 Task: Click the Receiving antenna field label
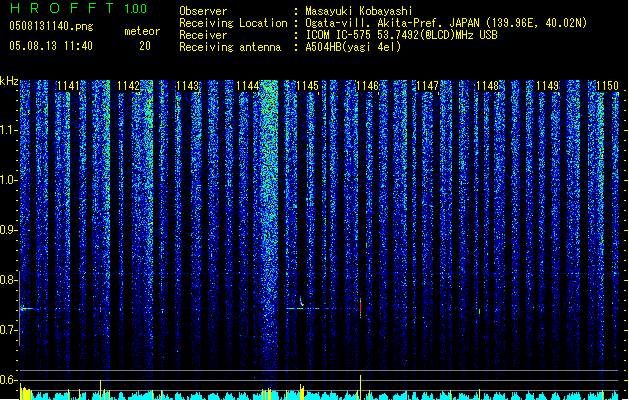[x=230, y=47]
